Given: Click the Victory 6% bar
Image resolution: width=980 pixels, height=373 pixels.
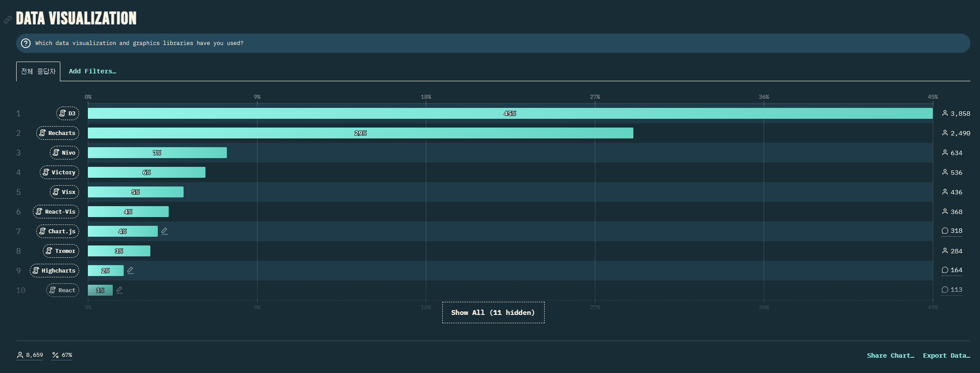Looking at the screenshot, I should 146,172.
